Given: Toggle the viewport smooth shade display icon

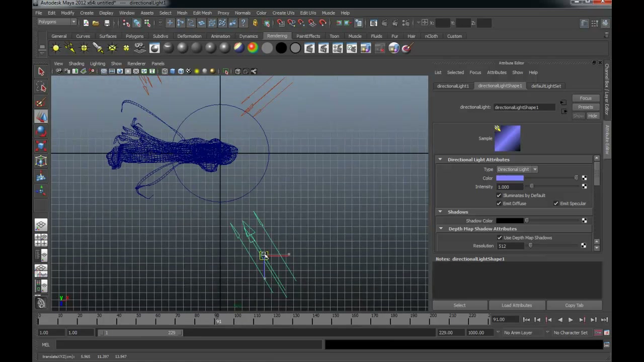Looking at the screenshot, I should coord(173,71).
